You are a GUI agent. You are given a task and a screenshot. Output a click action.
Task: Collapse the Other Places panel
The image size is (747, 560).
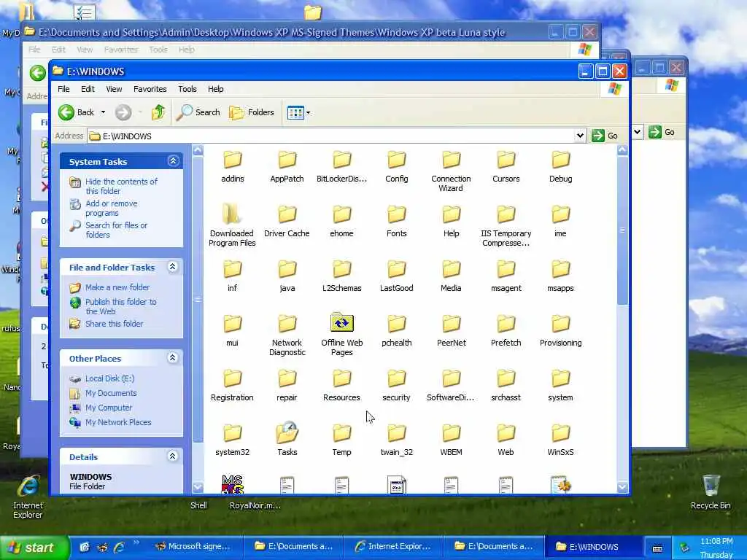tap(173, 357)
